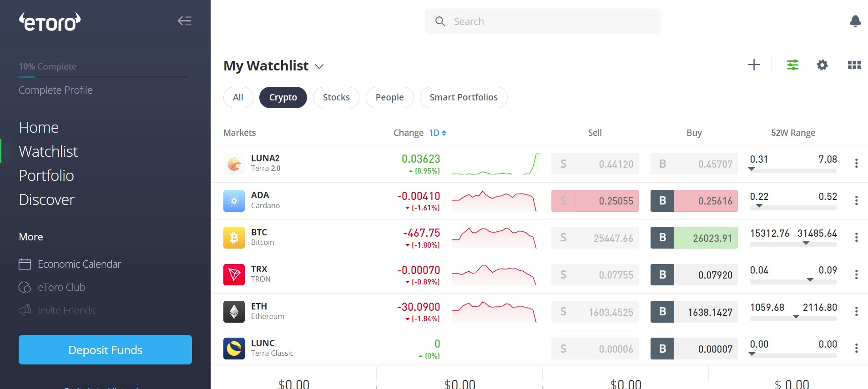Click Complete Profile link
This screenshot has width=868, height=389.
(56, 90)
